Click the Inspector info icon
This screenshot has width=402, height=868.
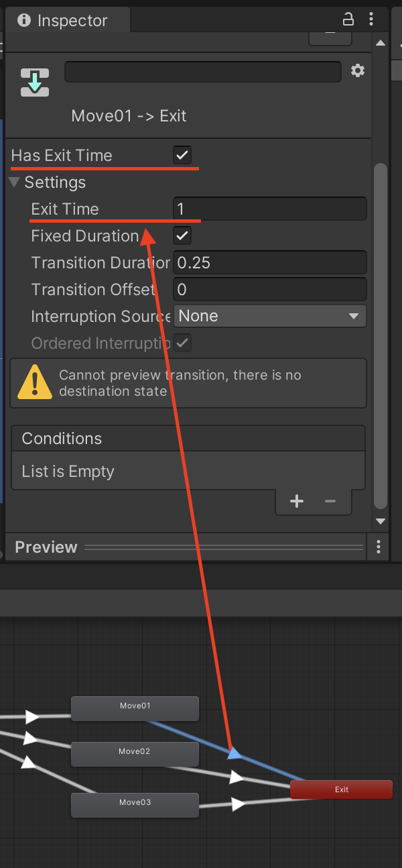tap(24, 20)
